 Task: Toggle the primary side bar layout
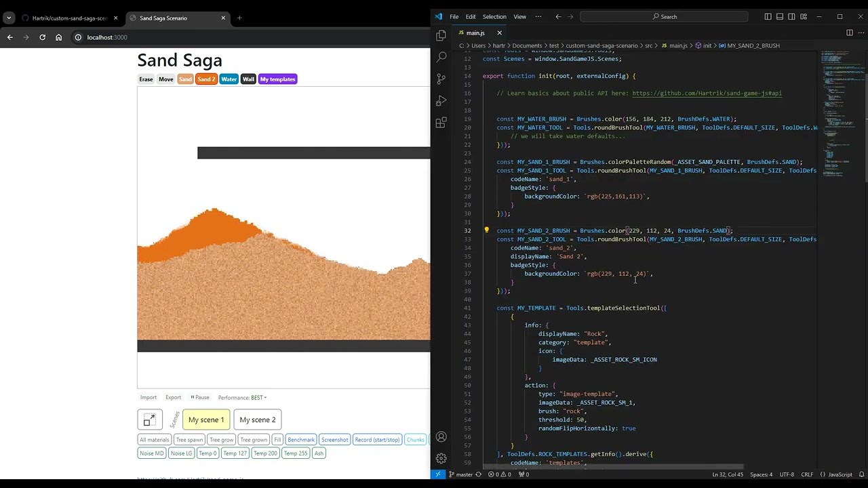pos(768,16)
